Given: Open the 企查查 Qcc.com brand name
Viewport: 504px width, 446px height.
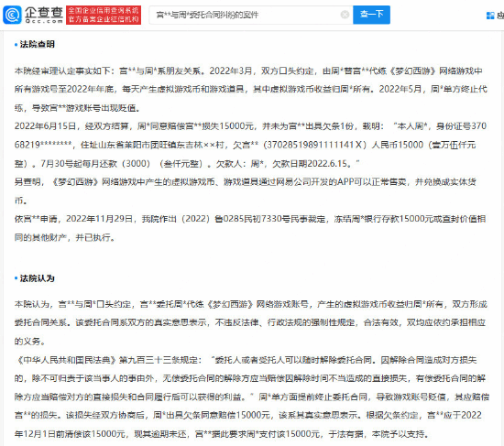Looking at the screenshot, I should tap(44, 15).
